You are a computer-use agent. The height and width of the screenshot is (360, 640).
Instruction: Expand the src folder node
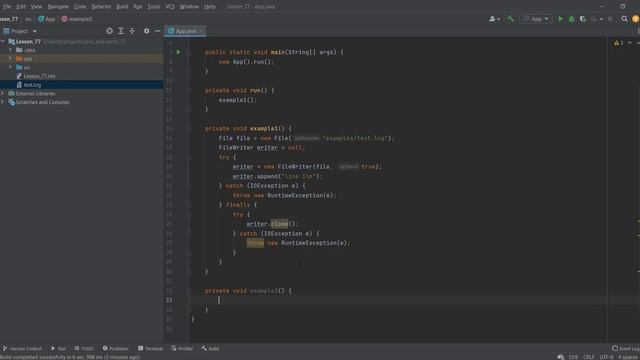[x=10, y=67]
